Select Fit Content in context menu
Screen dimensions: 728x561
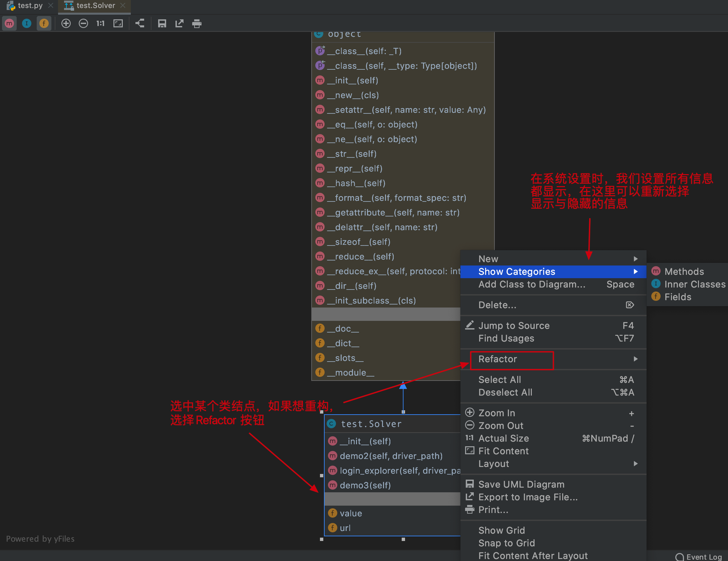553,451
